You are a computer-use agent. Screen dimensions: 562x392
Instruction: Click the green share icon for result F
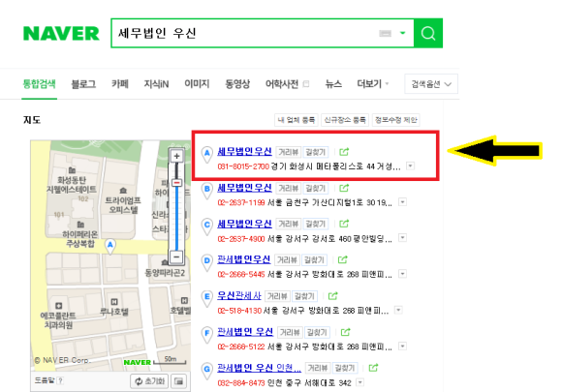click(346, 332)
